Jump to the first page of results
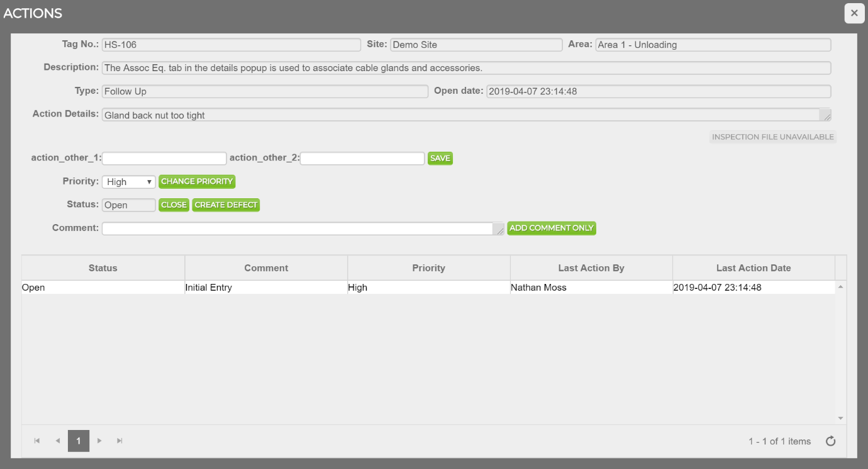This screenshot has width=868, height=469. click(36, 441)
